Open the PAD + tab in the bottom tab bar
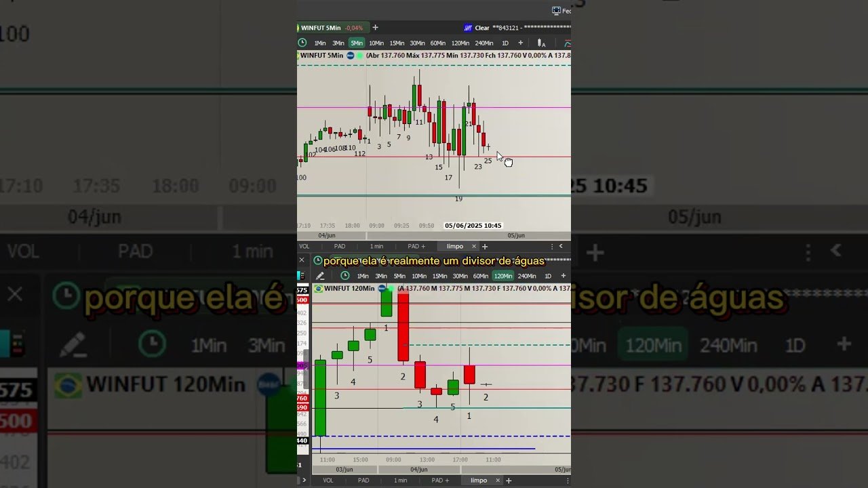The width and height of the screenshot is (868, 488). point(440,481)
